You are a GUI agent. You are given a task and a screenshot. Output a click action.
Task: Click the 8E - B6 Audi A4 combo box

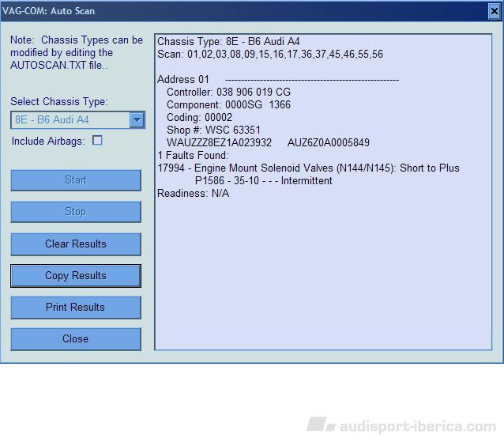click(x=77, y=119)
